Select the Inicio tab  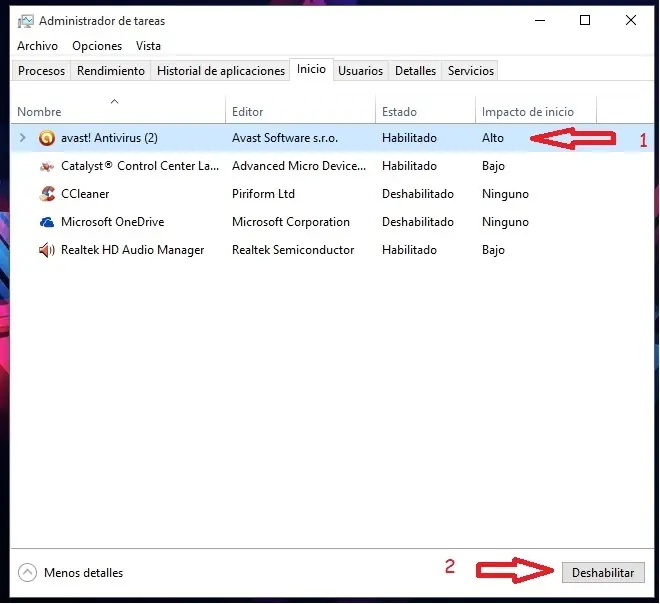coord(311,69)
